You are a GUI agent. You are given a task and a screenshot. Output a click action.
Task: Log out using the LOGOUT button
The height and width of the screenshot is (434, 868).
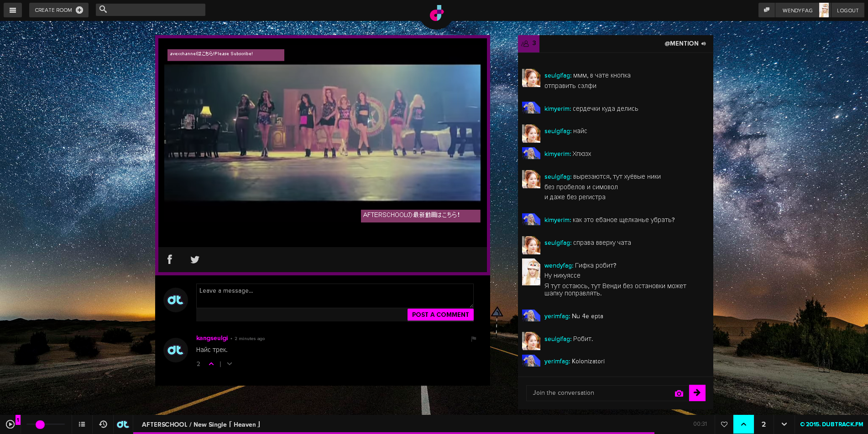[847, 10]
